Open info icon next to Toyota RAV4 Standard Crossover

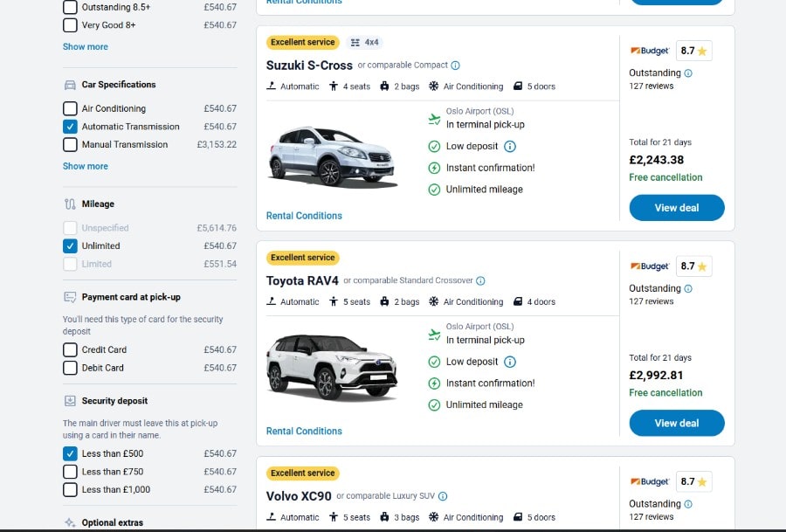(480, 280)
